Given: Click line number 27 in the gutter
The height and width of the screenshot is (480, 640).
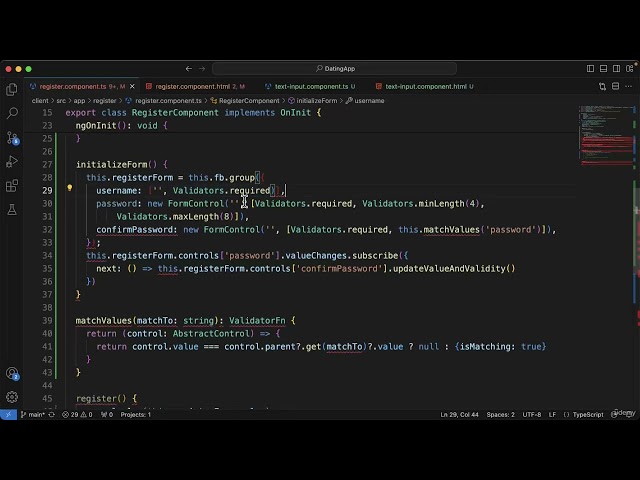Looking at the screenshot, I should pos(47,164).
